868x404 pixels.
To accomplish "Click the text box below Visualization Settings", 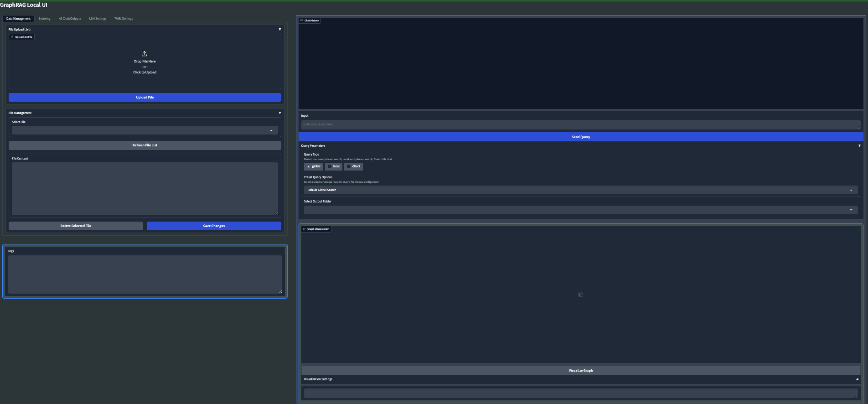I will tap(581, 393).
